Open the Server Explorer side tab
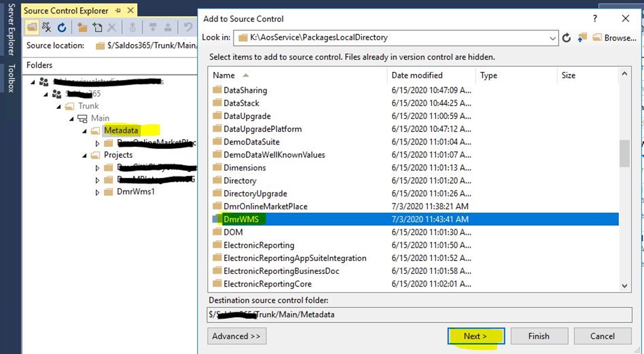This screenshot has width=644, height=354. tap(11, 29)
